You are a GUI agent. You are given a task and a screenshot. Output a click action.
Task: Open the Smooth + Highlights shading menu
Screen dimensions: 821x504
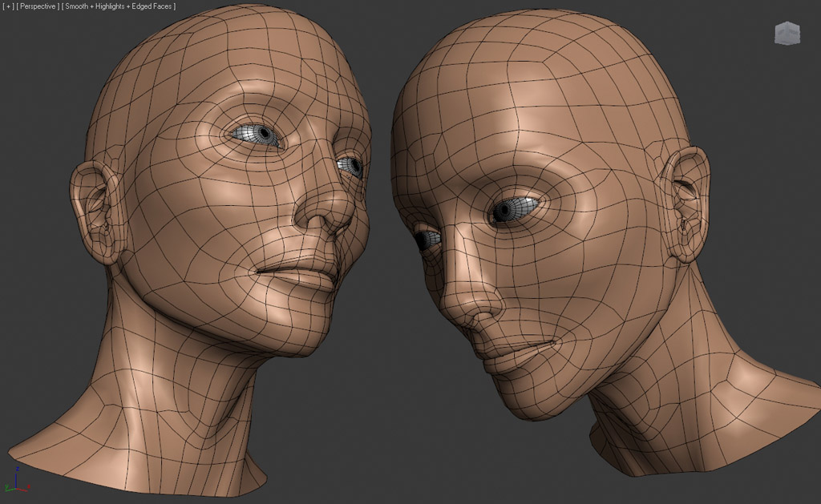120,6
